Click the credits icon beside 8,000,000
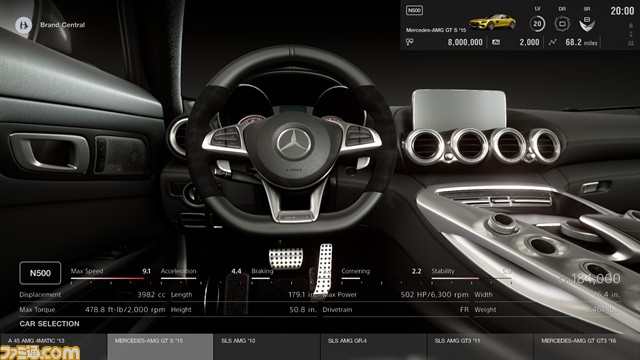640x360 pixels. point(410,42)
